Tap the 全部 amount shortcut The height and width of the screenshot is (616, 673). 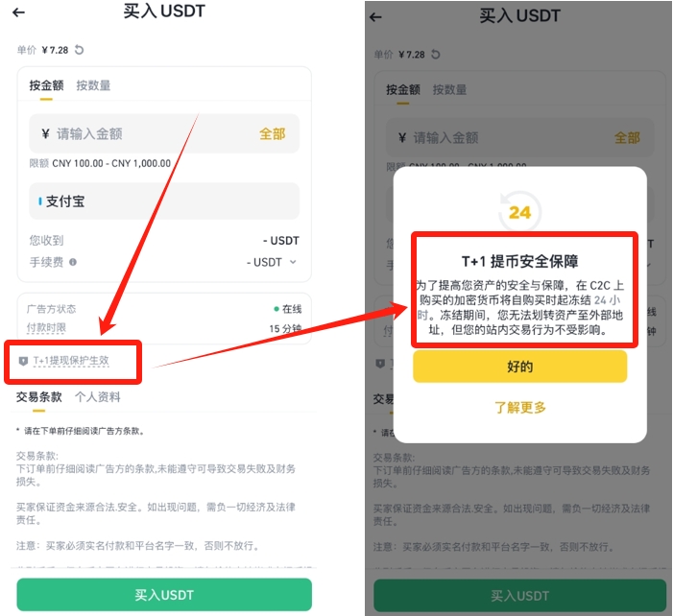[x=272, y=133]
